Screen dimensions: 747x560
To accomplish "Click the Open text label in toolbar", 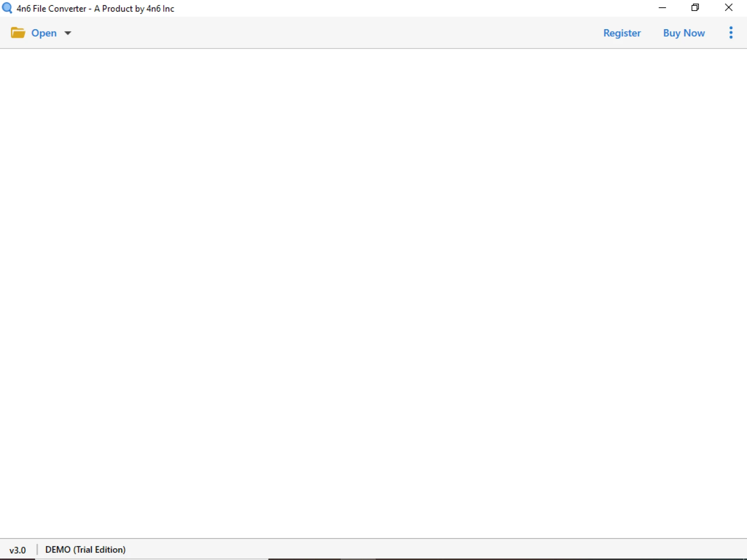I will 44,33.
